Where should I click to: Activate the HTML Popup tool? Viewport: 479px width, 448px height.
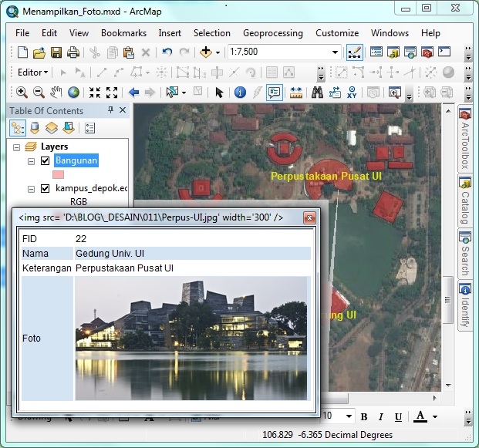[275, 93]
